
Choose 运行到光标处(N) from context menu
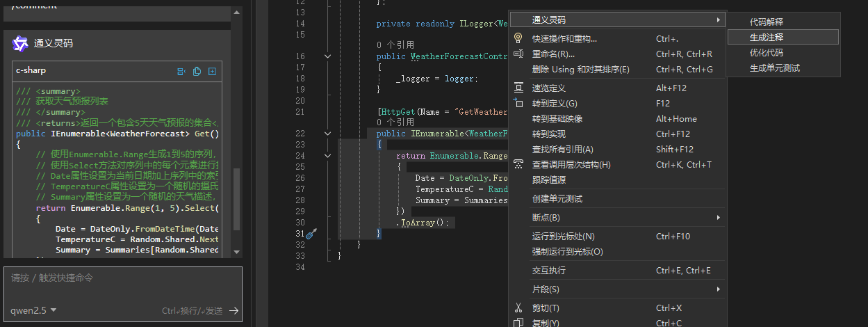pyautogui.click(x=617, y=237)
